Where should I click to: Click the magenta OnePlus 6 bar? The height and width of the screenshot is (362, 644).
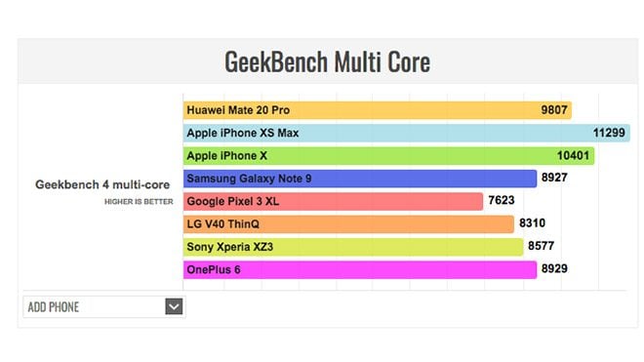tap(360, 270)
